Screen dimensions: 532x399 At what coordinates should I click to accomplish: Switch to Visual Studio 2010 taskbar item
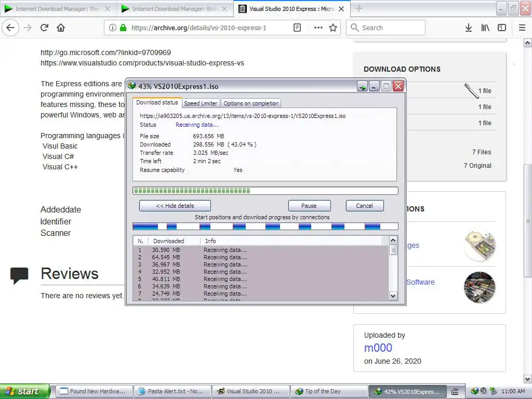250,391
